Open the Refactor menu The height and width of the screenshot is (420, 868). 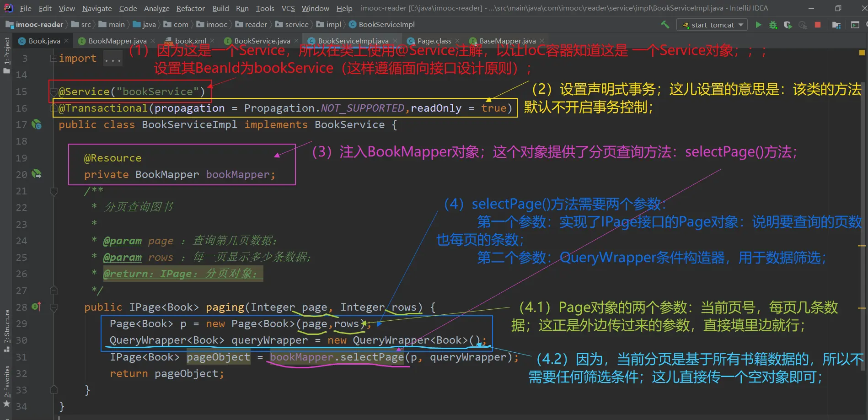(190, 8)
